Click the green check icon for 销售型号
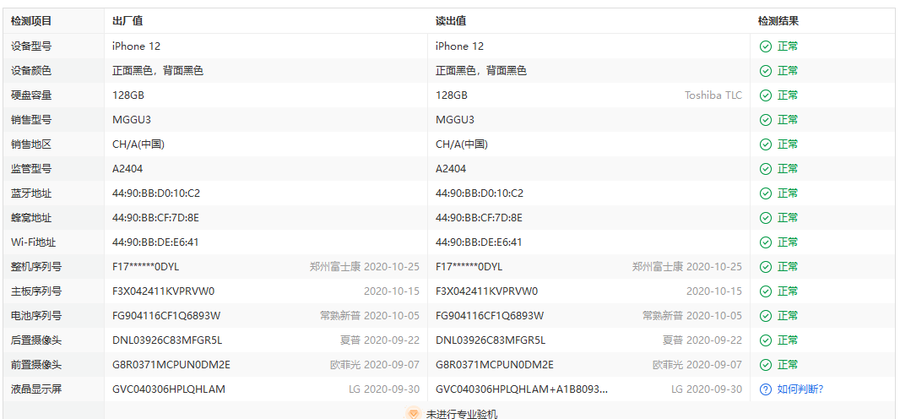 click(765, 120)
